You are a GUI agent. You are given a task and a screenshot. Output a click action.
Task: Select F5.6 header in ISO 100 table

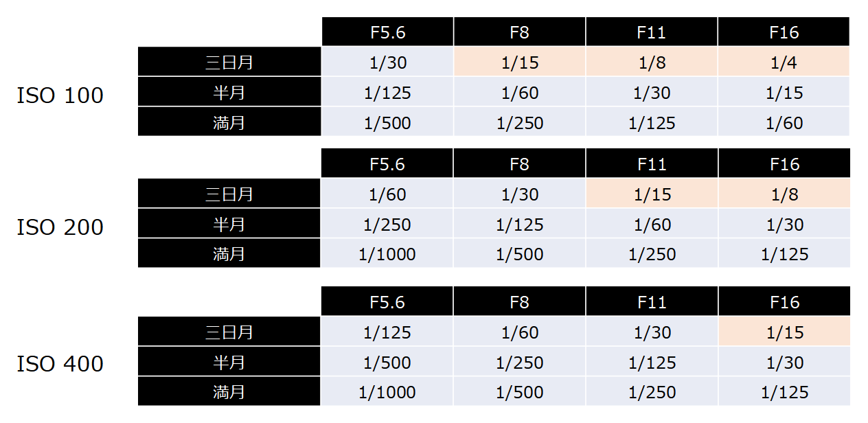pyautogui.click(x=387, y=32)
